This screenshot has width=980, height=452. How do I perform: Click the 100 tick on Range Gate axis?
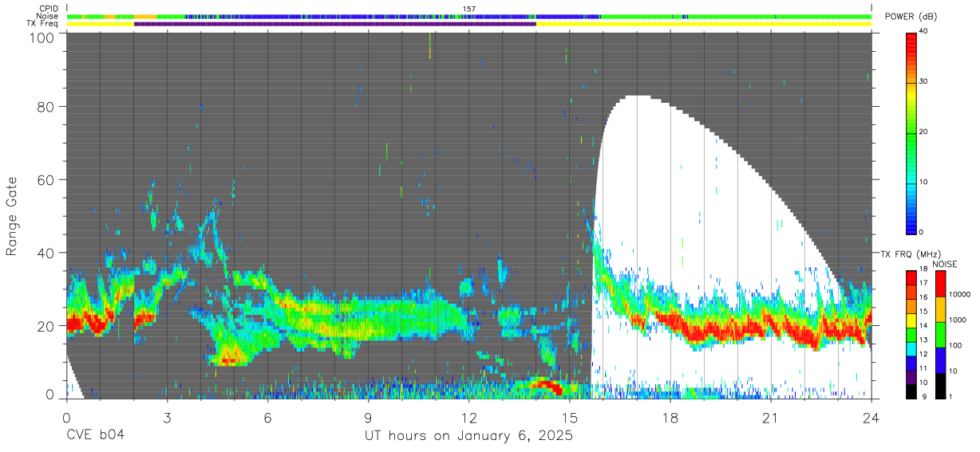(41, 37)
